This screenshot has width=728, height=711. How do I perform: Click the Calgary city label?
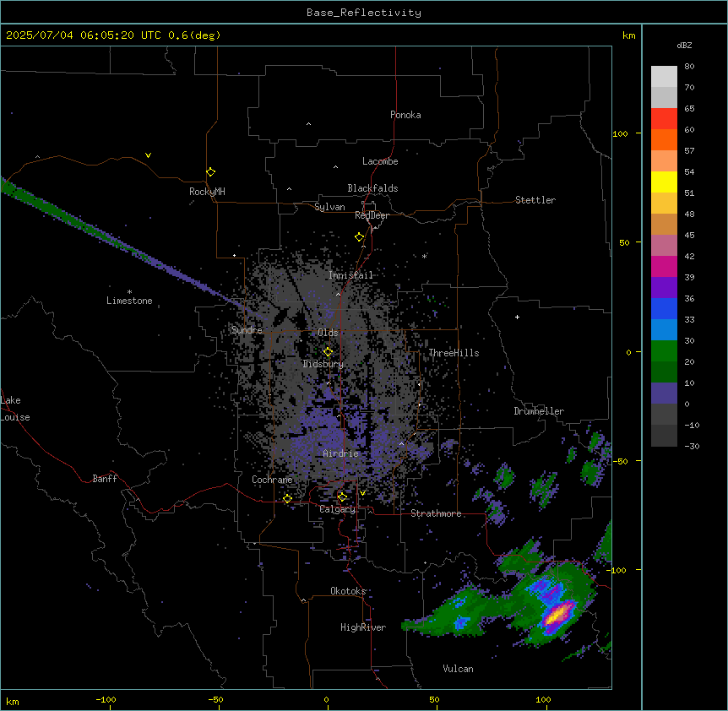coord(337,509)
